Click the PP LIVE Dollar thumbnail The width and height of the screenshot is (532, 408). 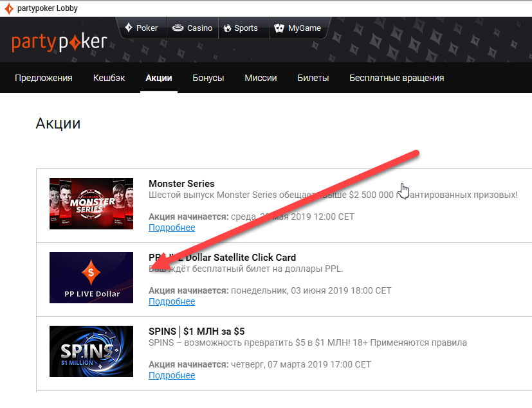[x=91, y=278]
